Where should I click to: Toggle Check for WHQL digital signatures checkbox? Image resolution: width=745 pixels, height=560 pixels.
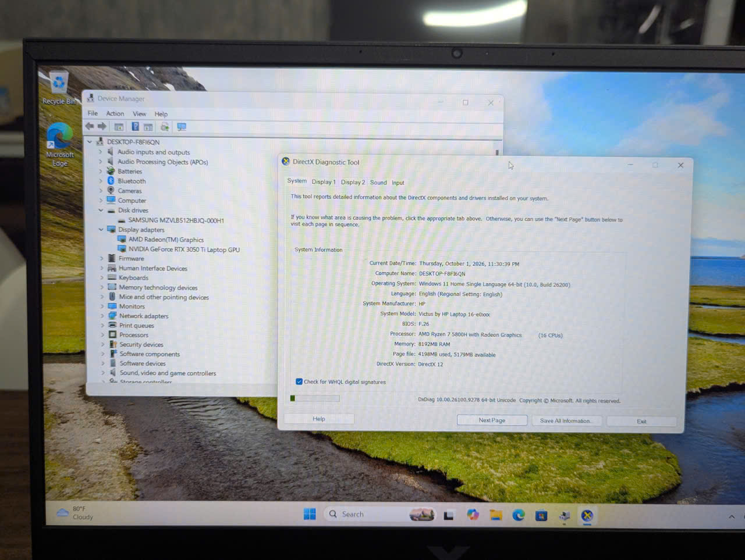click(x=299, y=382)
